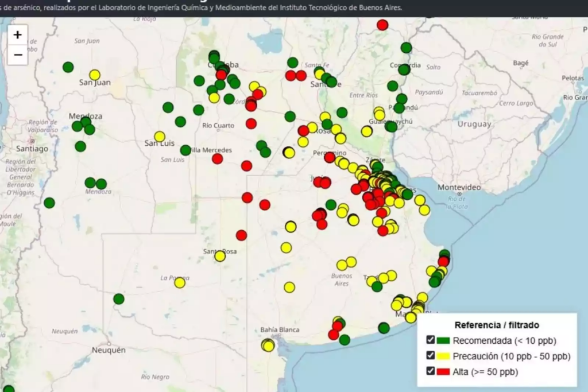Click the Alta (>= 50 ppb) legend label

tap(485, 371)
